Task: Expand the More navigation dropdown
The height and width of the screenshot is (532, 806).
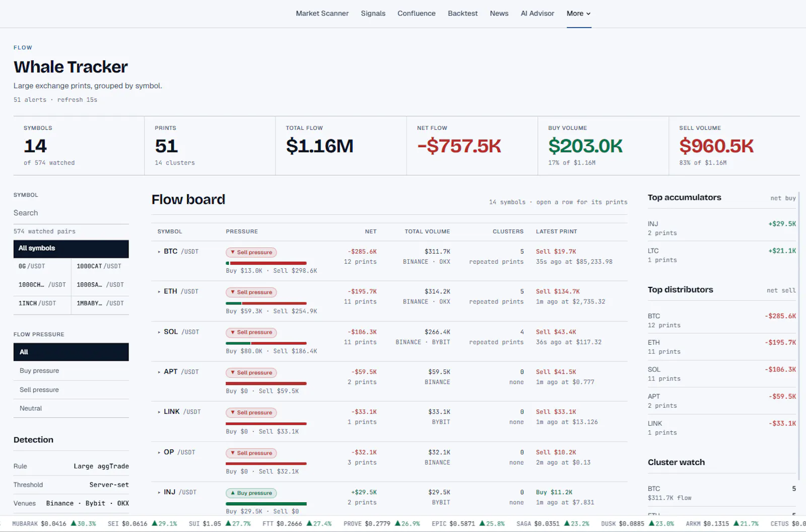Action: pos(578,14)
